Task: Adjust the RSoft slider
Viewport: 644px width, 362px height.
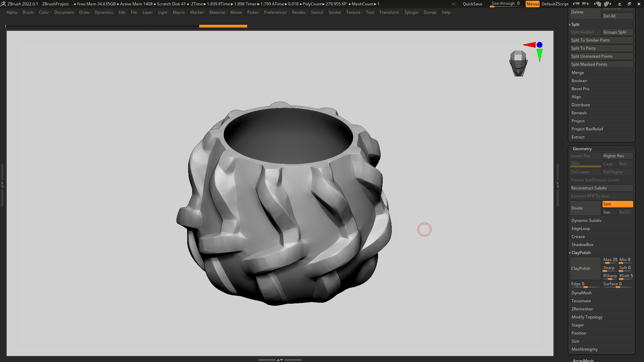Action: [x=626, y=276]
